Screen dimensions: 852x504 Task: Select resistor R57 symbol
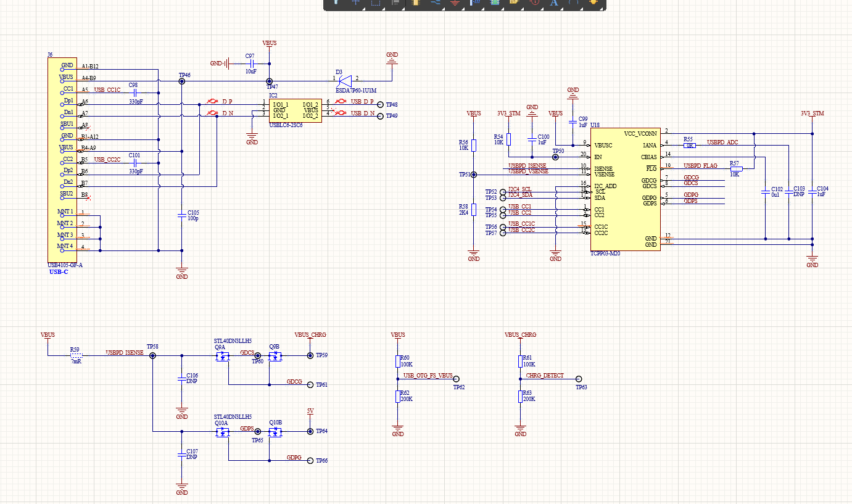point(736,168)
